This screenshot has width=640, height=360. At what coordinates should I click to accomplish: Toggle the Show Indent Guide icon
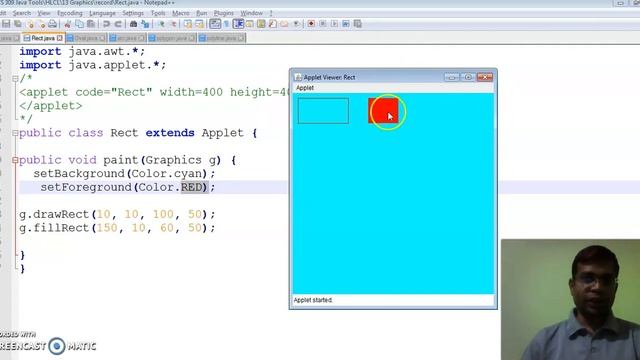[x=238, y=24]
